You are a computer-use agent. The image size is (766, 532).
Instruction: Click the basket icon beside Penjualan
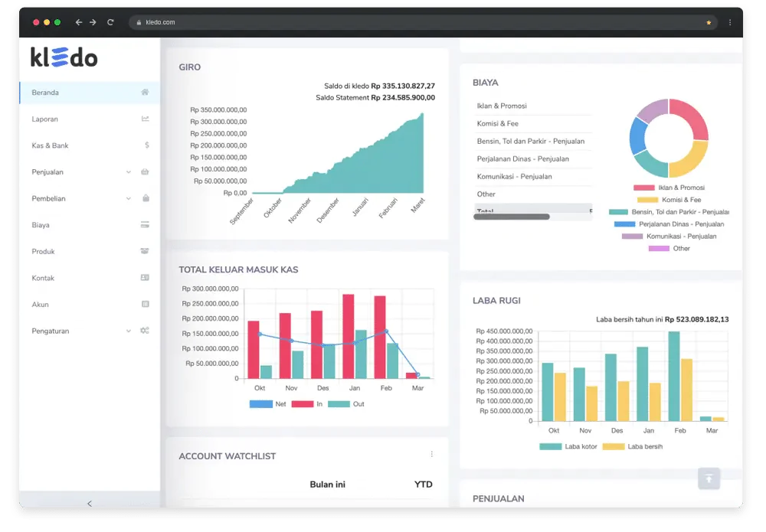tap(145, 172)
